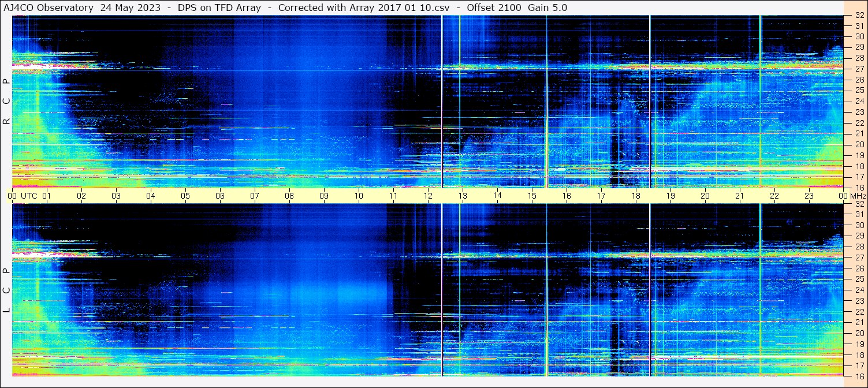This screenshot has width=868, height=388.
Task: Click the 'UTC' label on time axis
Action: (29, 196)
